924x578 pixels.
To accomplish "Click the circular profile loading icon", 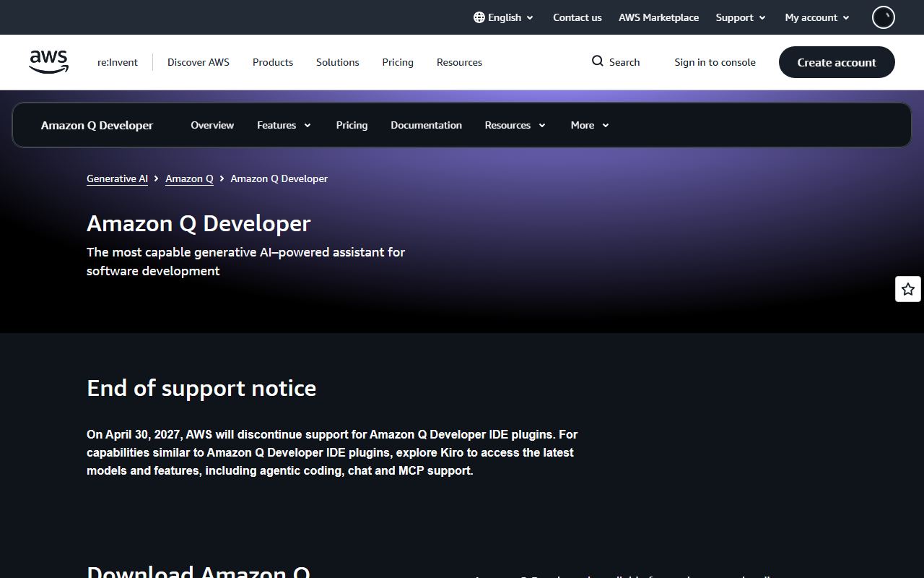I will [x=884, y=17].
